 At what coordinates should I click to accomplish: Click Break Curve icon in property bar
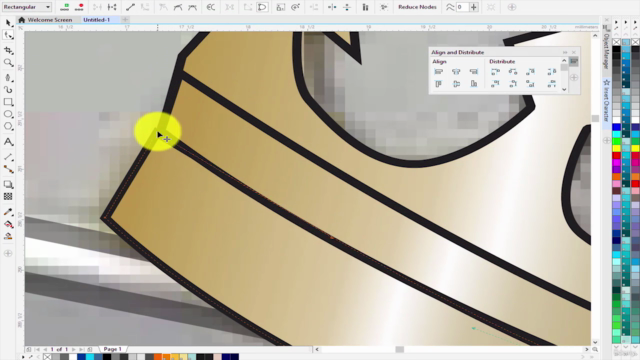click(x=112, y=7)
